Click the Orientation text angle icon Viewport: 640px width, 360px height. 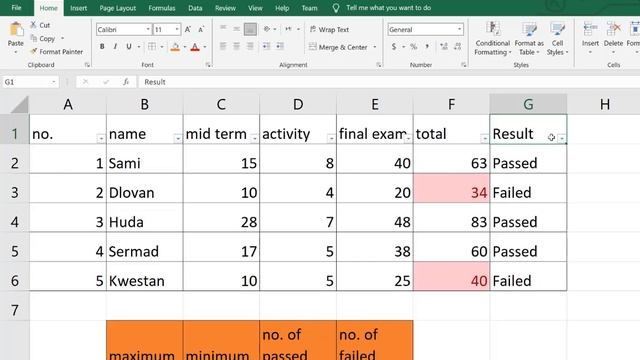tap(267, 29)
